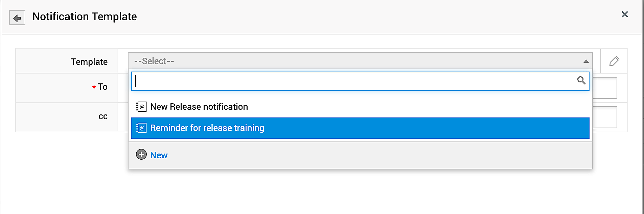This screenshot has width=644, height=214.
Task: Choose Reminder for release training option
Action: click(207, 128)
